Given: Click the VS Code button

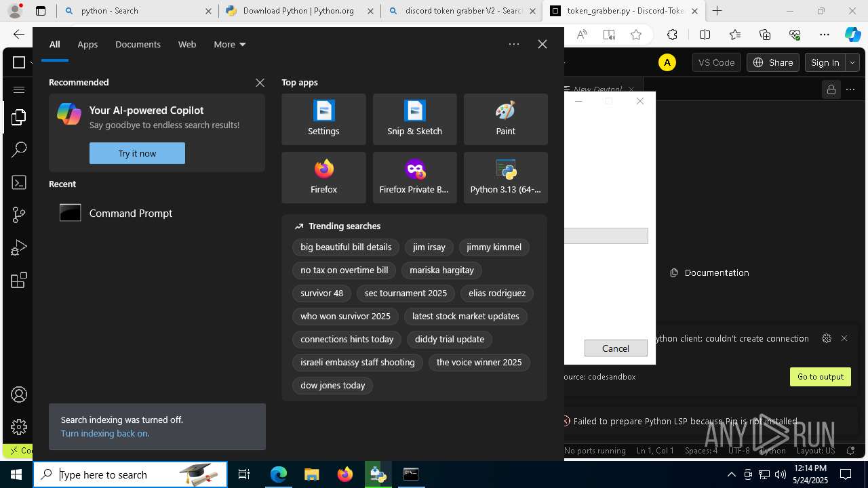Looking at the screenshot, I should tap(716, 62).
